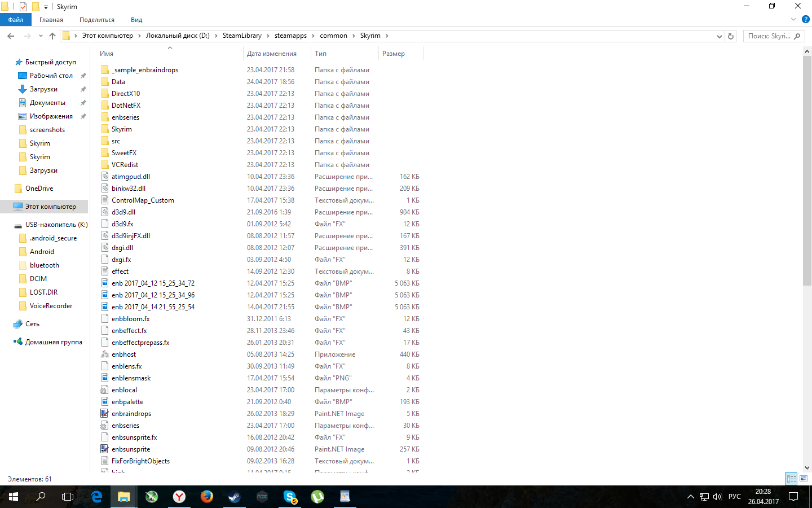Open the Action Center notifications icon

click(x=793, y=497)
